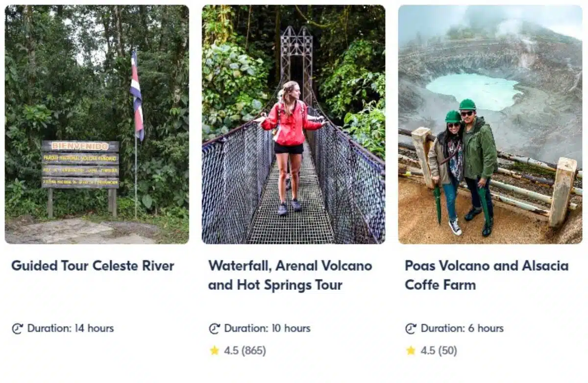Viewport: 588px width, 383px height.
Task: Click the Duration: 6 hours text
Action: 462,329
